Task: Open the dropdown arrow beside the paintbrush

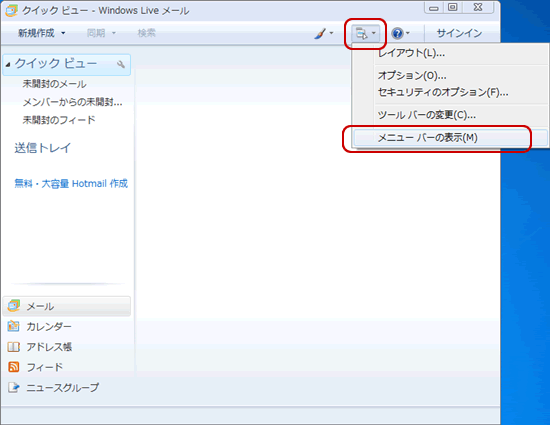Action: click(x=331, y=33)
